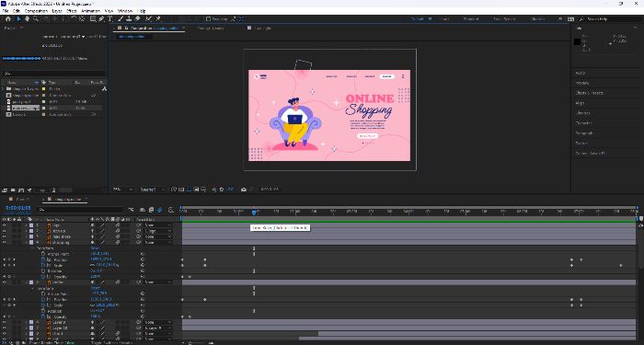The width and height of the screenshot is (644, 345).
Task: Open the Window menu
Action: (125, 11)
